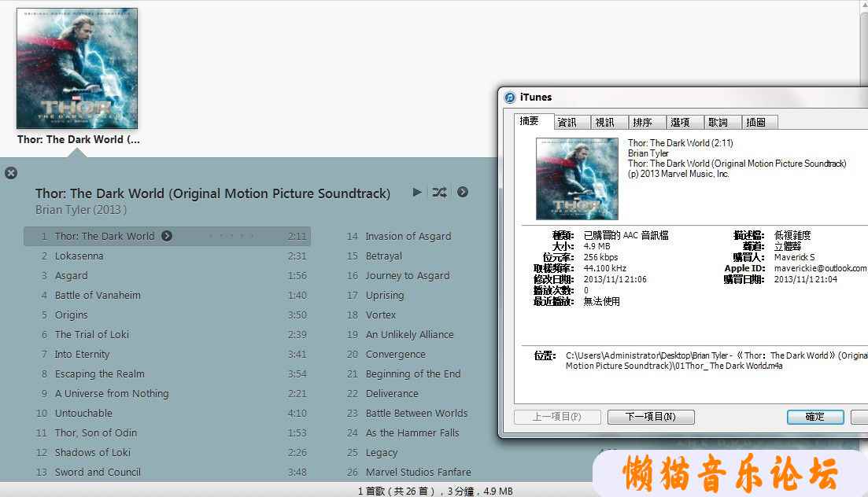
Task: Select track 3 Asgard
Action: 167,275
